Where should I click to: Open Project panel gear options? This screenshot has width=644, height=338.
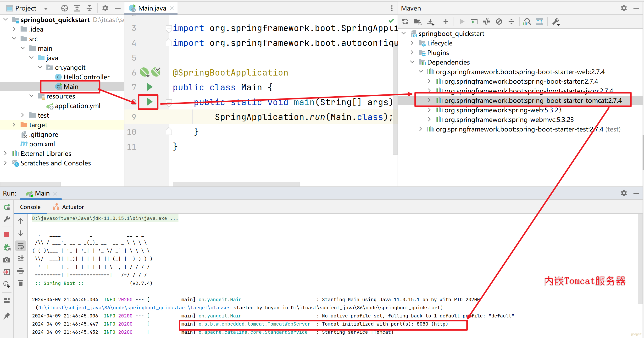105,8
